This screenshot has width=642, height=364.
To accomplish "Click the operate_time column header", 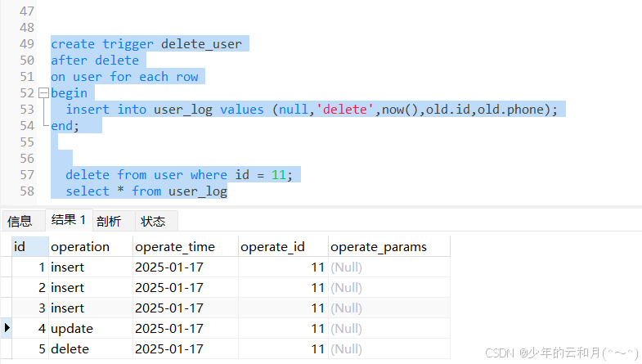I will (x=186, y=246).
